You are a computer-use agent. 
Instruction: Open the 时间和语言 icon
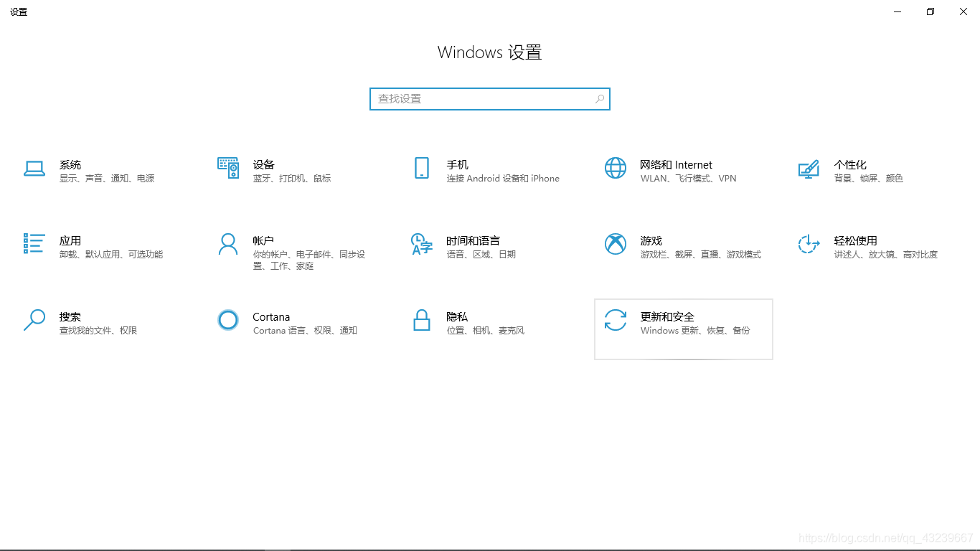coord(422,244)
